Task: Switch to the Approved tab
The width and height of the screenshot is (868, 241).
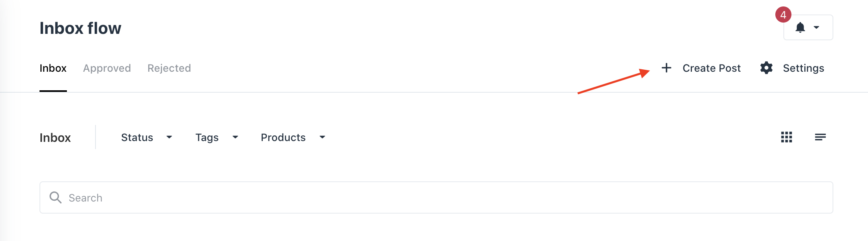Action: pyautogui.click(x=107, y=68)
